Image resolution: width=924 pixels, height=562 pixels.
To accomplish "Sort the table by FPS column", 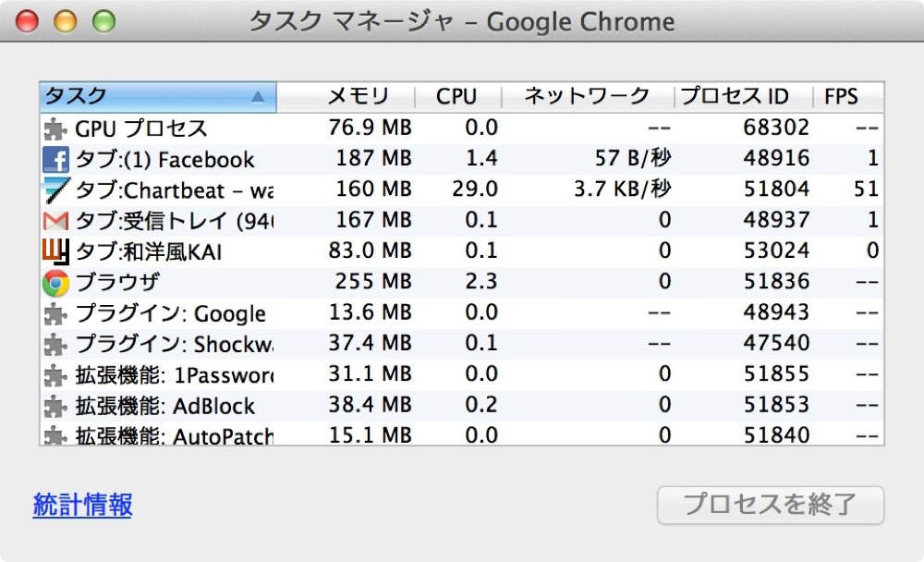I will pos(841,96).
